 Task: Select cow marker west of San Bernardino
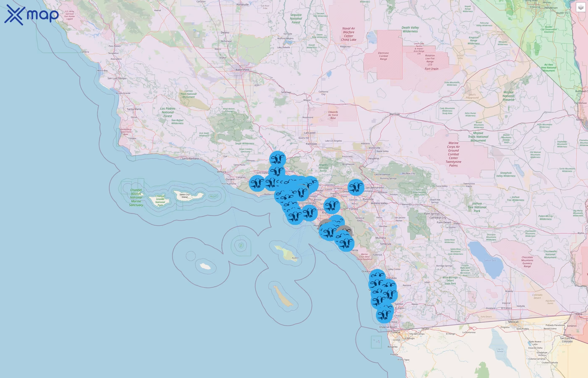[x=356, y=187]
